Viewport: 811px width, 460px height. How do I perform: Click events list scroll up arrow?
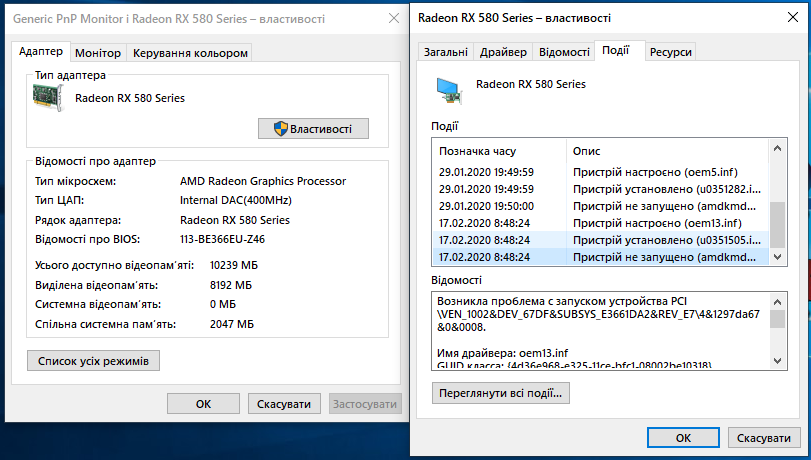coord(777,149)
